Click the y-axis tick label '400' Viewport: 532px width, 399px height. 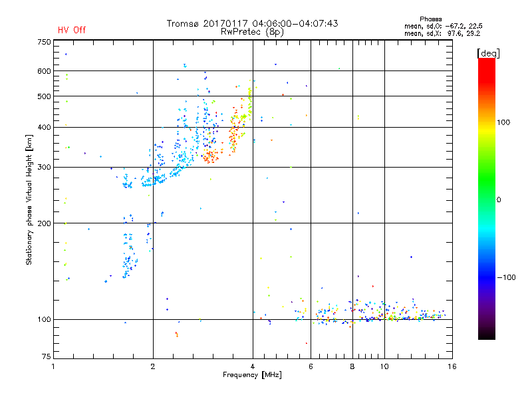point(44,127)
